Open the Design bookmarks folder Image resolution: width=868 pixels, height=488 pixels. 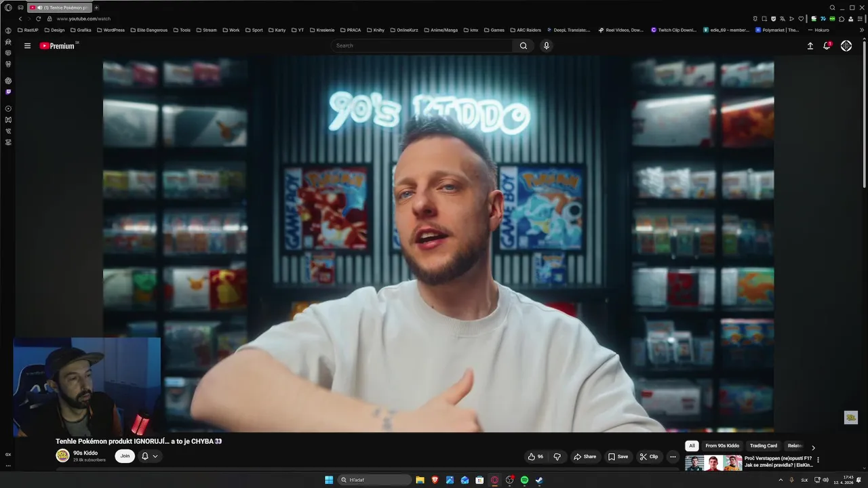54,30
